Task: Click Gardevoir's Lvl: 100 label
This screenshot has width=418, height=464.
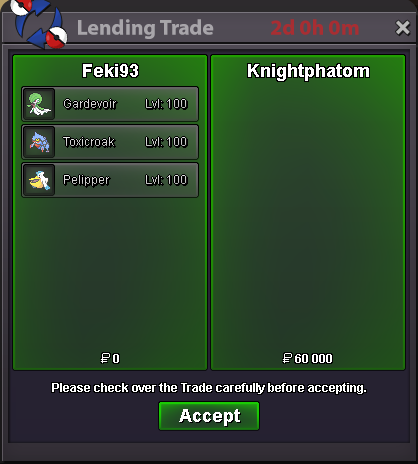Action: [x=166, y=104]
